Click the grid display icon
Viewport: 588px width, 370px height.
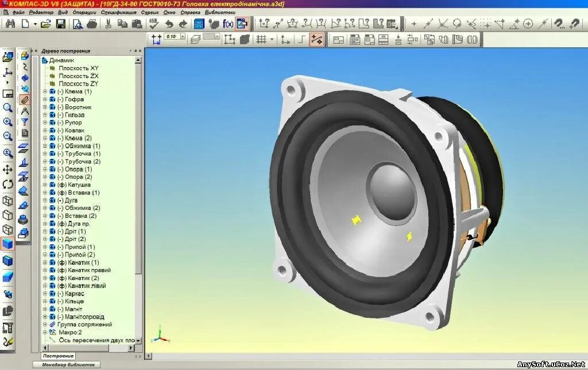261,40
